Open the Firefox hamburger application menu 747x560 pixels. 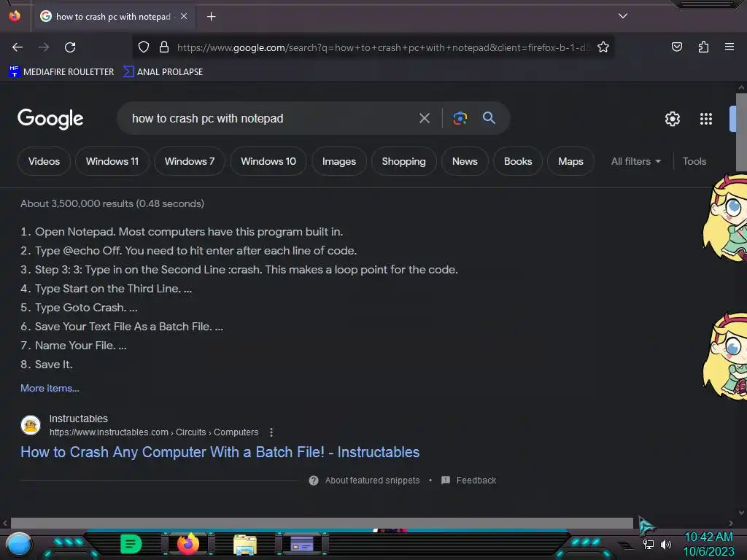click(x=729, y=47)
